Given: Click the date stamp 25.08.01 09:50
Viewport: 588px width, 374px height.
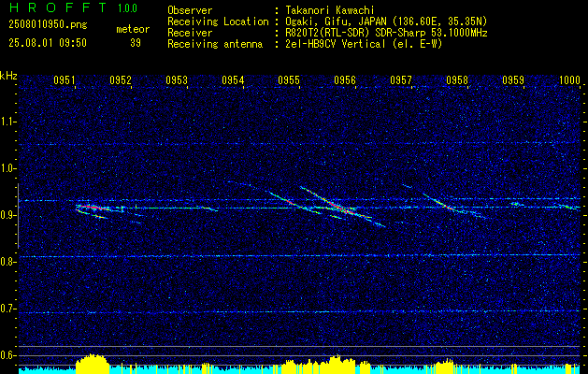Looking at the screenshot, I should [x=48, y=43].
